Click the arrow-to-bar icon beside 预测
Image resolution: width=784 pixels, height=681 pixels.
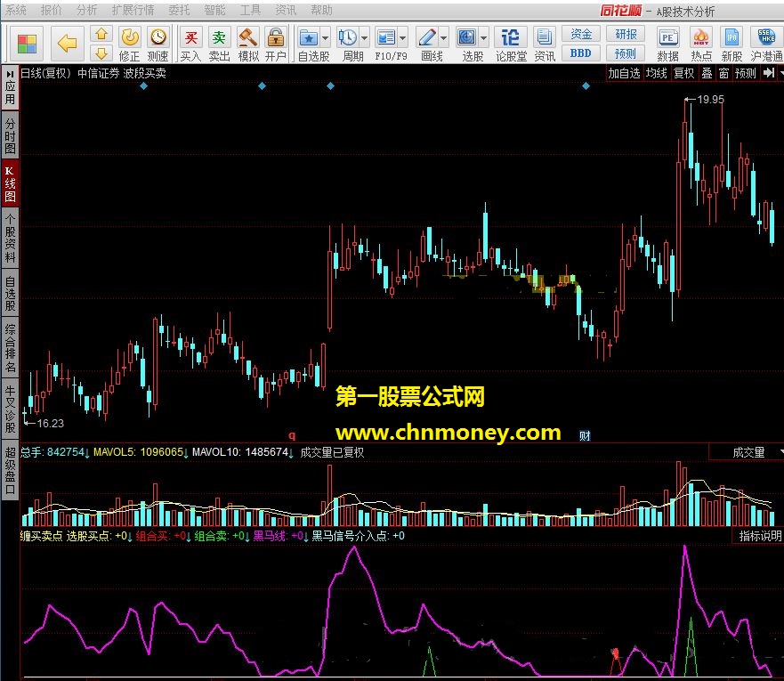tap(769, 73)
